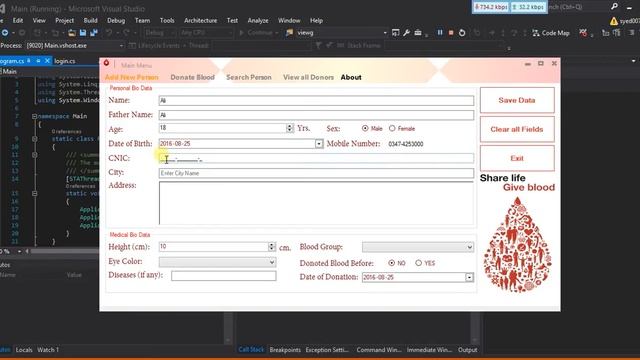Click into the Father Name text field

click(316, 115)
